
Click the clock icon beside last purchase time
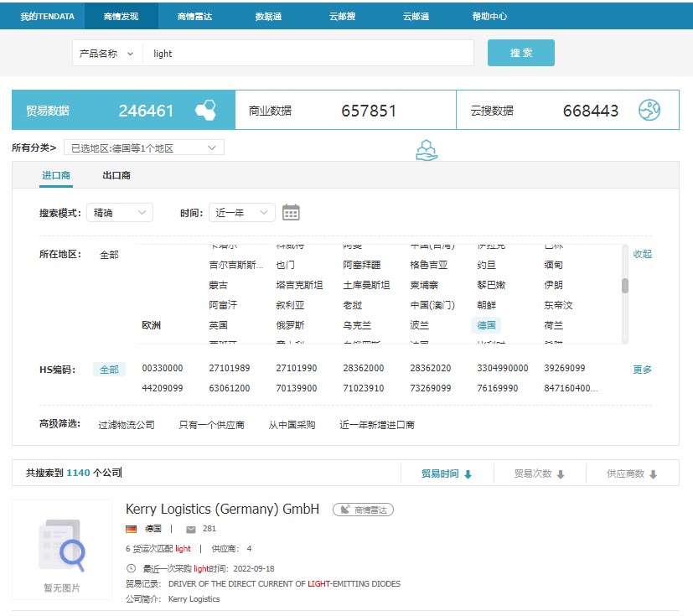pos(131,568)
